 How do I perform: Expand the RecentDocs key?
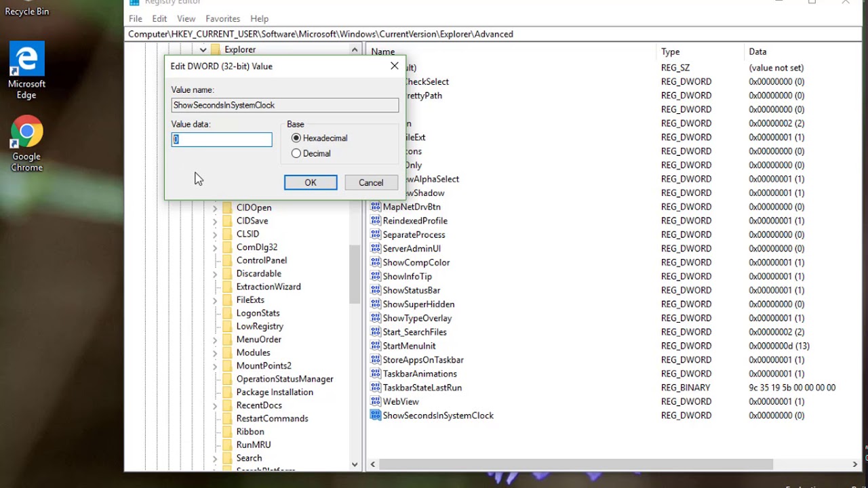click(215, 405)
